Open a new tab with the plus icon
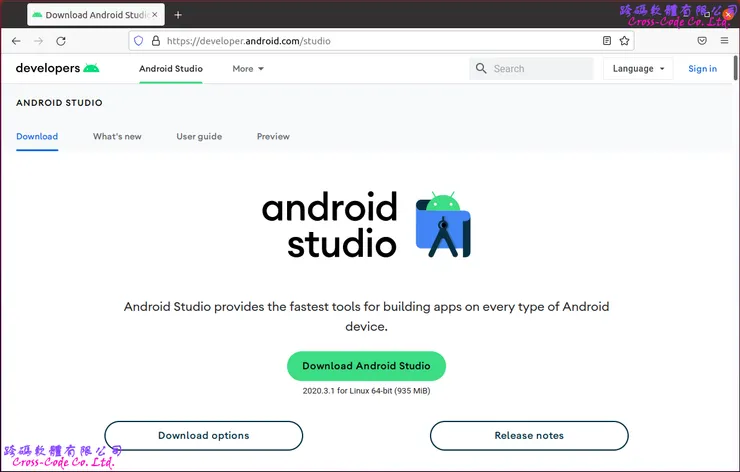Image resolution: width=740 pixels, height=472 pixels. [x=178, y=15]
